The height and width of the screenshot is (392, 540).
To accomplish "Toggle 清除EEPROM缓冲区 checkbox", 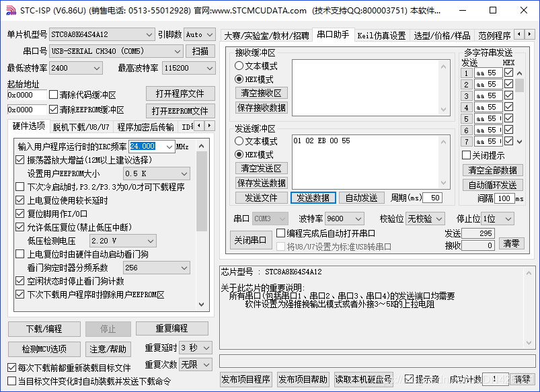I will tap(53, 110).
